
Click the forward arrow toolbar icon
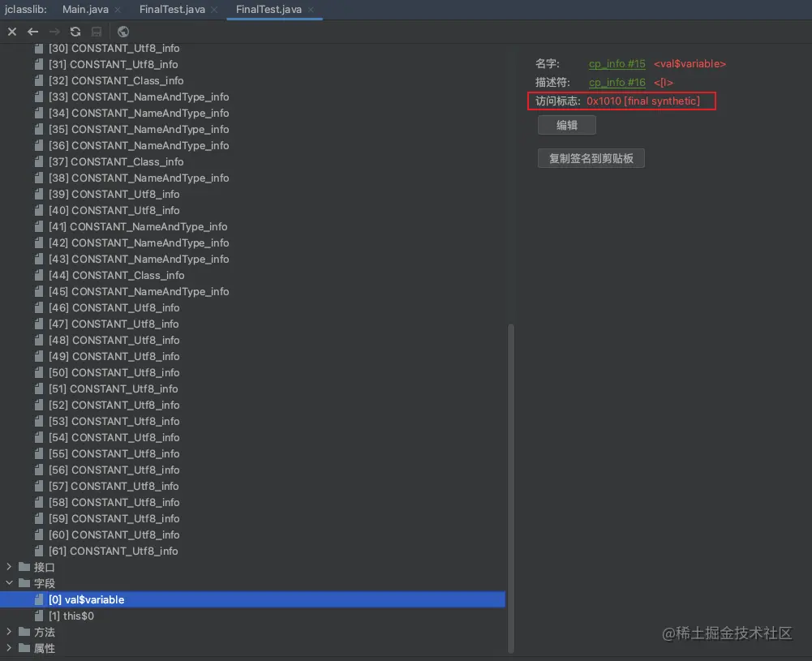(x=54, y=32)
